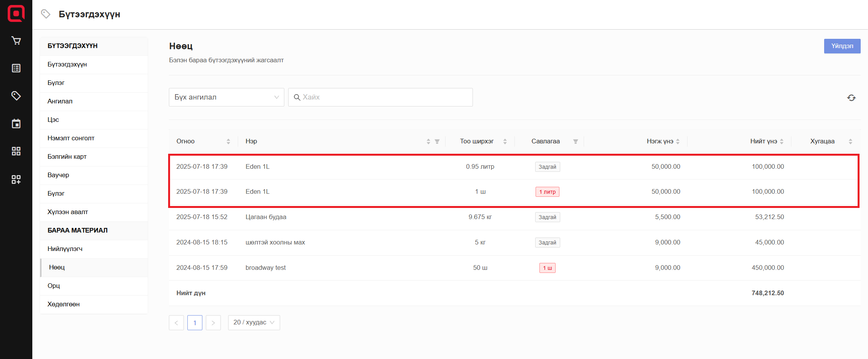Select Бэлгийн карт in the left menu
The width and height of the screenshot is (868, 359).
(67, 156)
